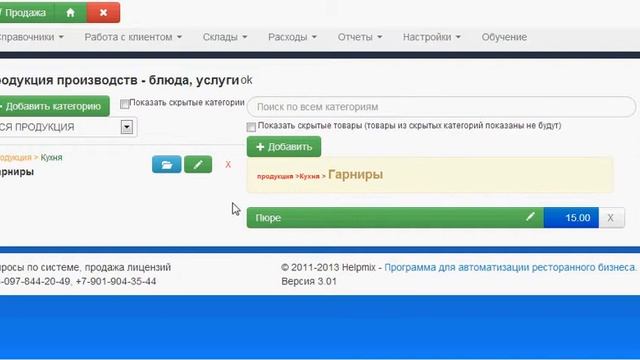
Task: Click the 15.00 price of Пюре
Action: (571, 218)
